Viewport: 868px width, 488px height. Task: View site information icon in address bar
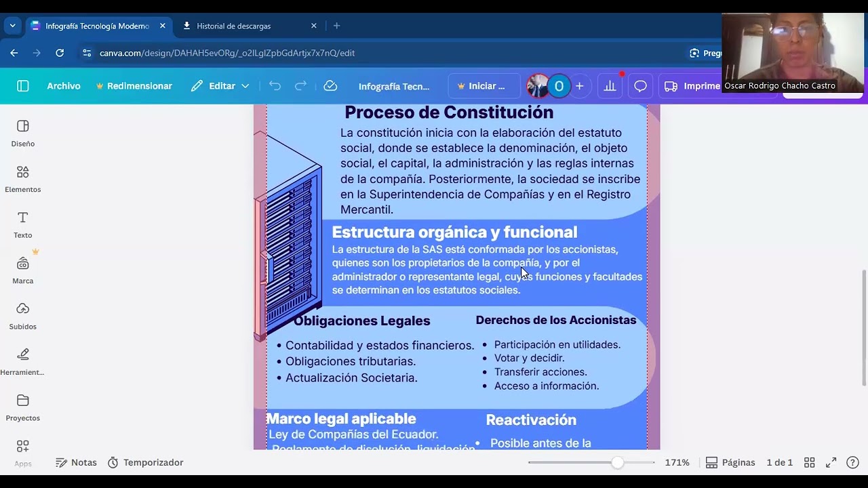click(x=87, y=53)
